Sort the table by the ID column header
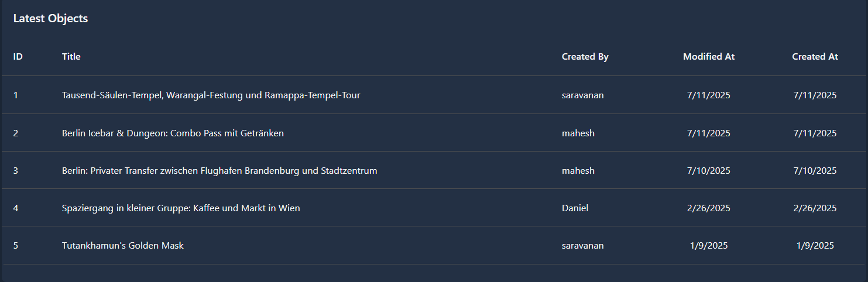Screen dimensions: 868x282 click(x=18, y=57)
